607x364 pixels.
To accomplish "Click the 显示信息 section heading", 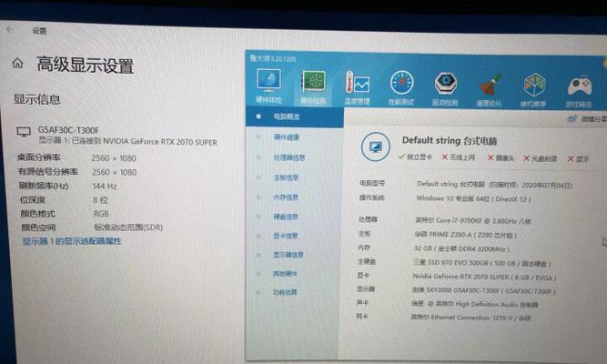I will 37,99.
